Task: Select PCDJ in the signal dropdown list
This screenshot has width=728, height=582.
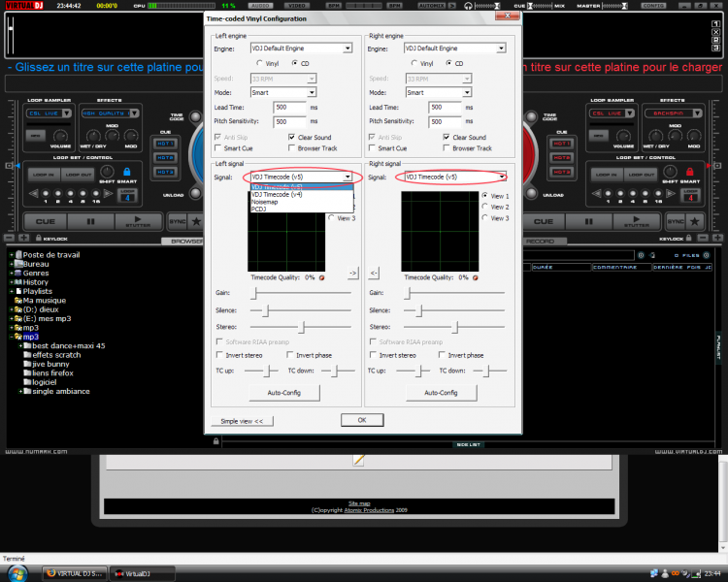Action: (259, 209)
